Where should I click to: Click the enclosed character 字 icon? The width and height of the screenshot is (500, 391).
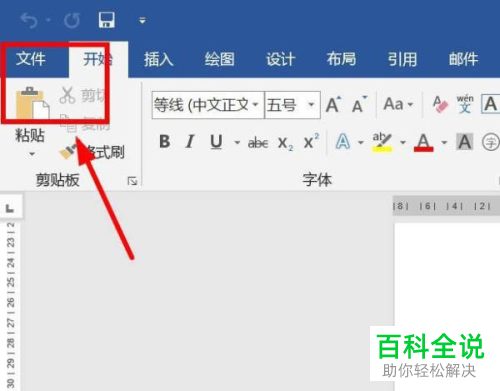(491, 143)
